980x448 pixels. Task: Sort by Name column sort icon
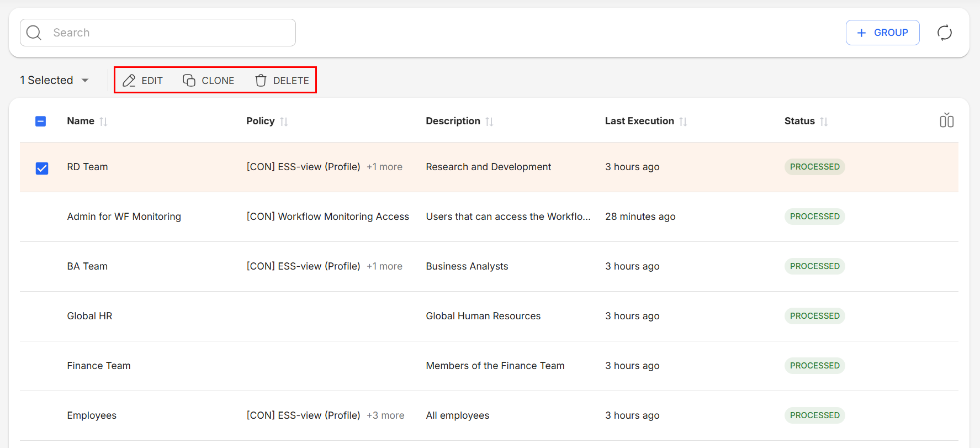point(103,122)
